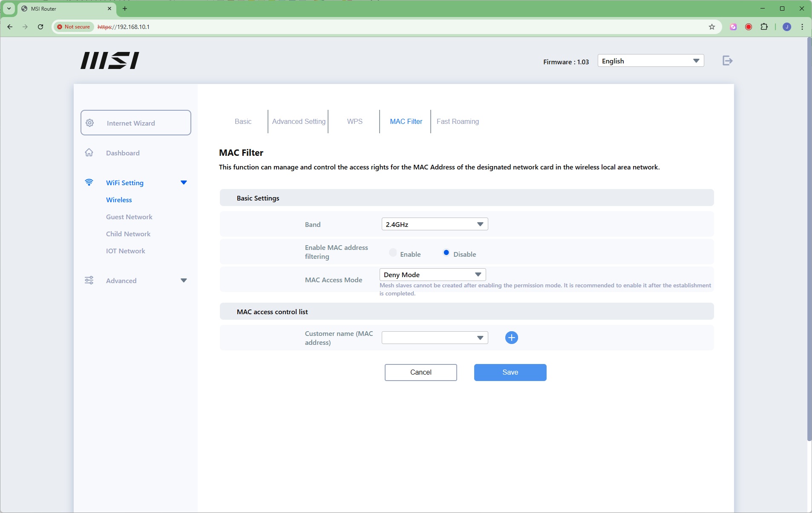812x513 pixels.
Task: Open the Customer name MAC address dropdown
Action: [x=435, y=338]
